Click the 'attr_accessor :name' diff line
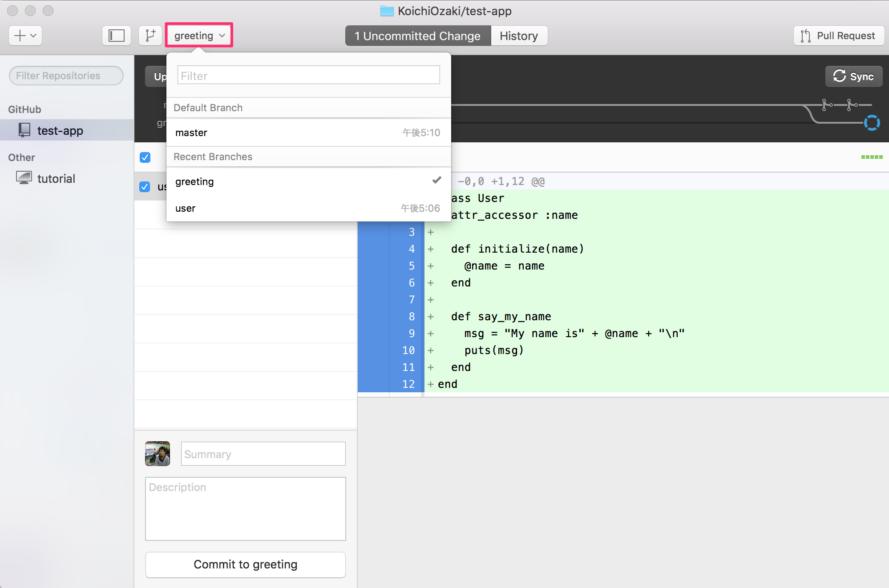Screen dimensions: 889x588 tap(514, 215)
